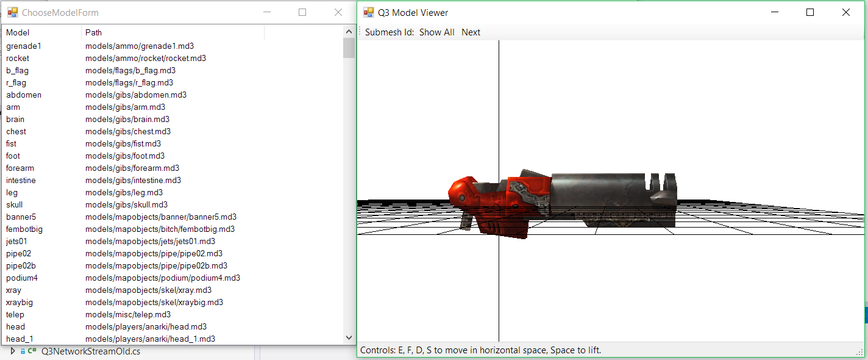868x360 pixels.
Task: Select the leg model row
Action: [x=173, y=192]
